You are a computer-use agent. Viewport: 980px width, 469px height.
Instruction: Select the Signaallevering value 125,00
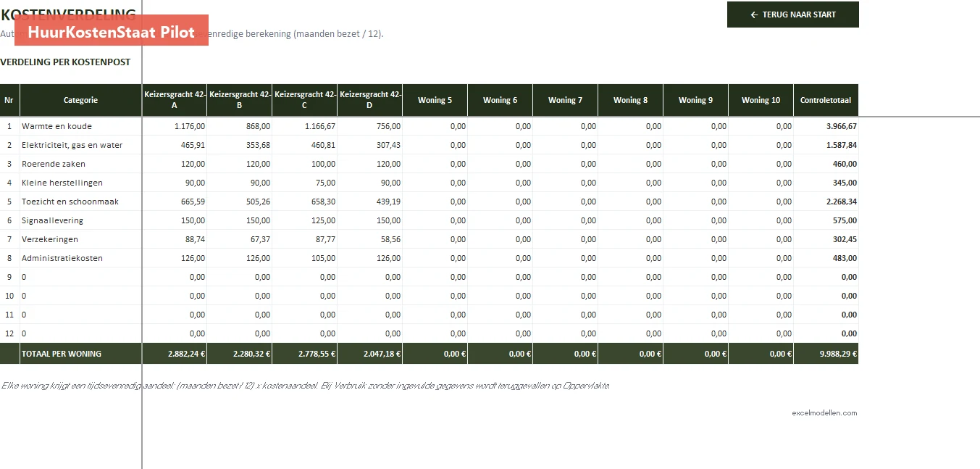tap(305, 220)
